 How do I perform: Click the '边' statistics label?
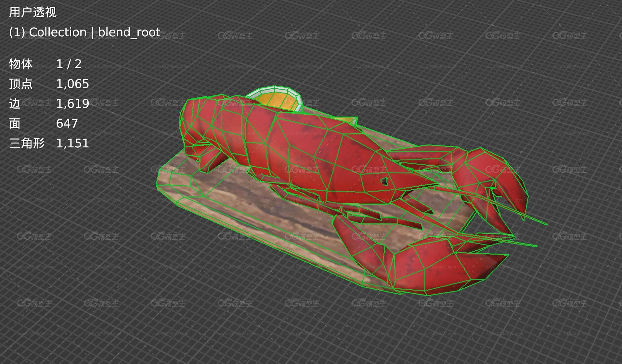pos(15,104)
